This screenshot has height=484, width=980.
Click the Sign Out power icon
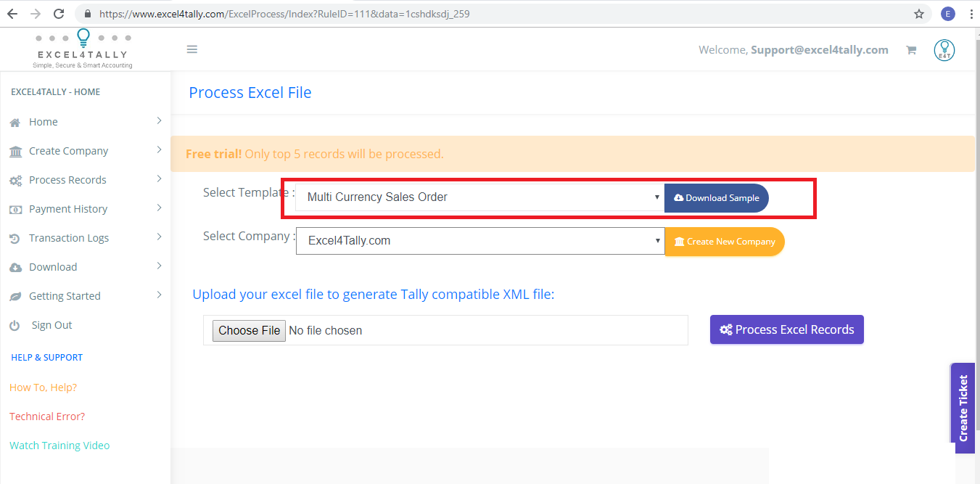(x=15, y=326)
